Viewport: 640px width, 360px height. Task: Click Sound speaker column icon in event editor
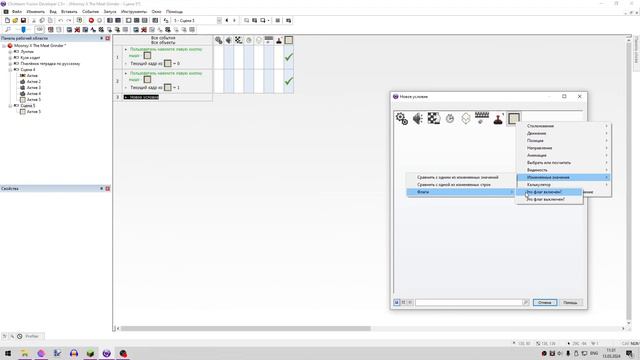(x=229, y=40)
